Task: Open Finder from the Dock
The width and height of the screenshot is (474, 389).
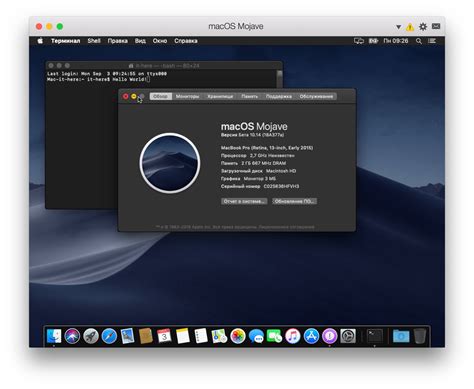Action: click(x=54, y=336)
